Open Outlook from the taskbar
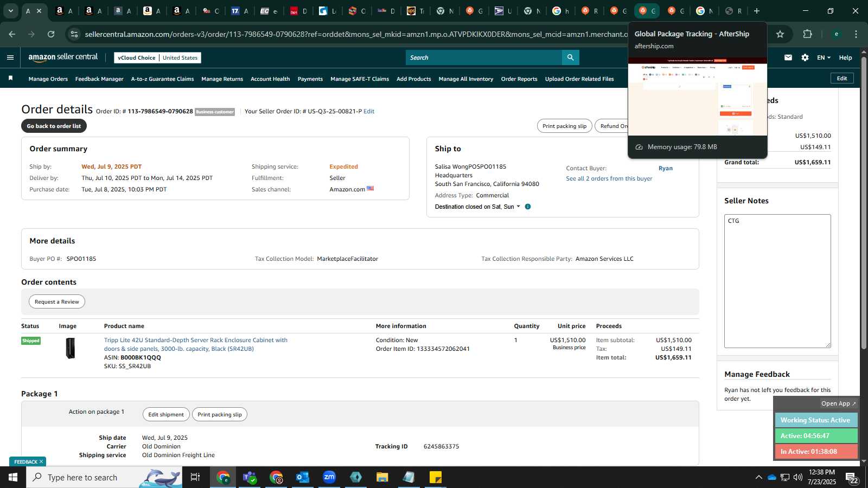 tap(303, 477)
